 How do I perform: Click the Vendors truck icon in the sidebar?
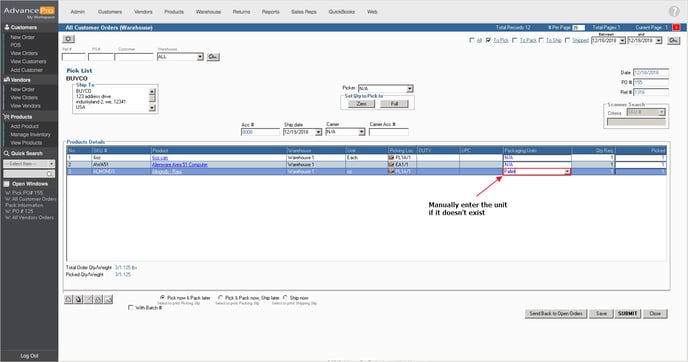coord(7,80)
